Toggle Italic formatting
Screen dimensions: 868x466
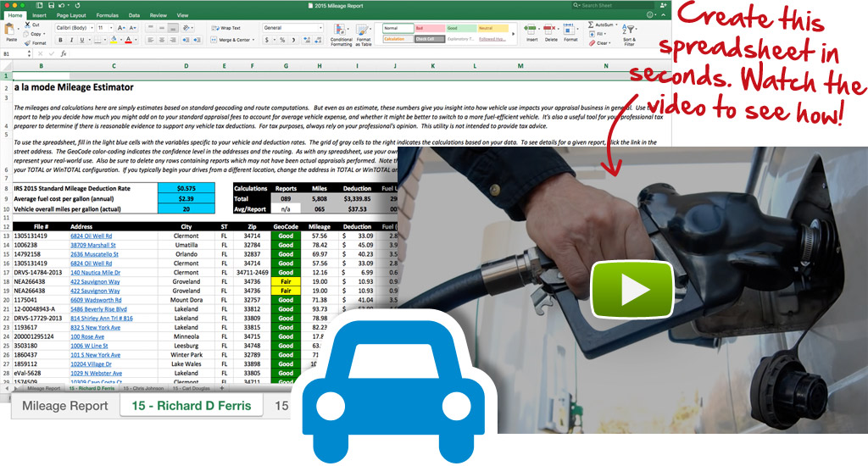tap(71, 40)
